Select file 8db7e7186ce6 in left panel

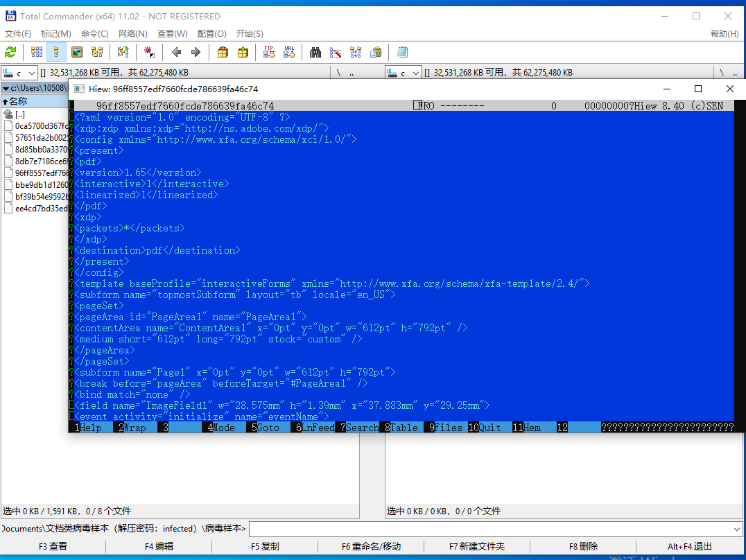click(x=36, y=161)
